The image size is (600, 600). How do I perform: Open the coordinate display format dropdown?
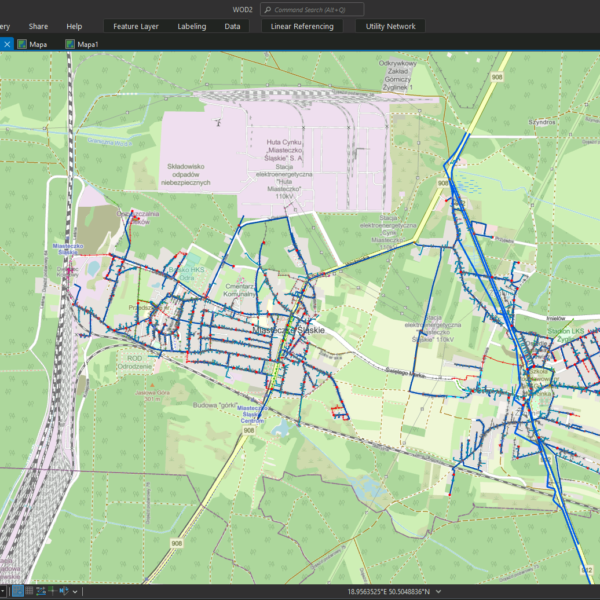(x=438, y=592)
